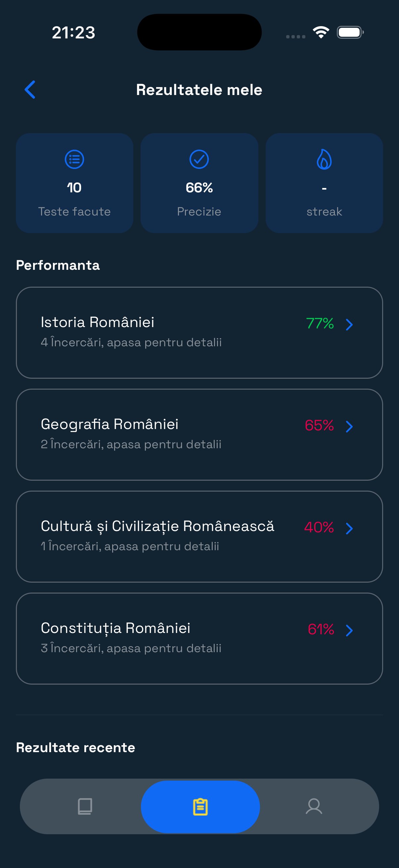The width and height of the screenshot is (399, 868).
Task: Tap the Constituția României title
Action: point(115,628)
